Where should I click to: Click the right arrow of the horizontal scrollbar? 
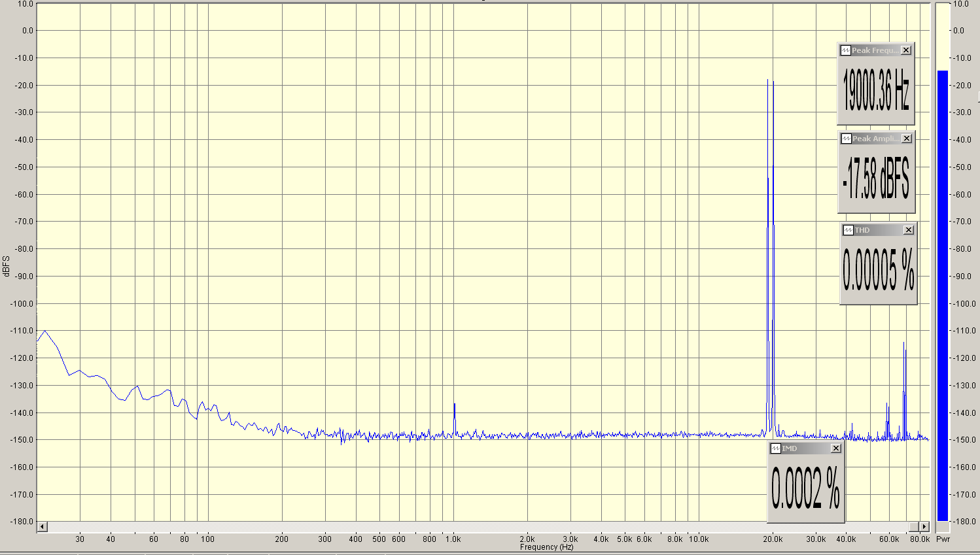924,527
